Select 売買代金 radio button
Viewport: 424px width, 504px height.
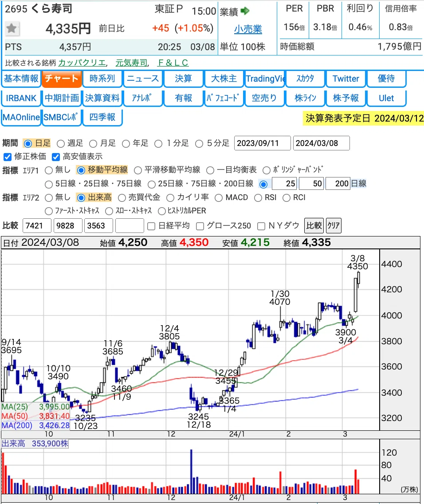coord(122,198)
